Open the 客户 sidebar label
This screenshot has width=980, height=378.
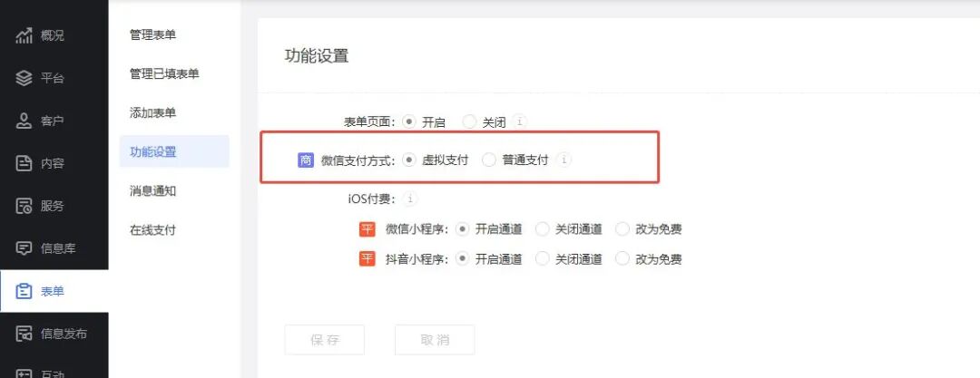click(53, 121)
